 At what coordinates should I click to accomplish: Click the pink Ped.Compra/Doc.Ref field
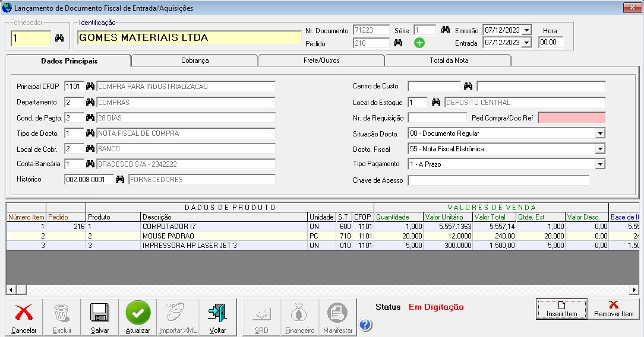tap(572, 118)
